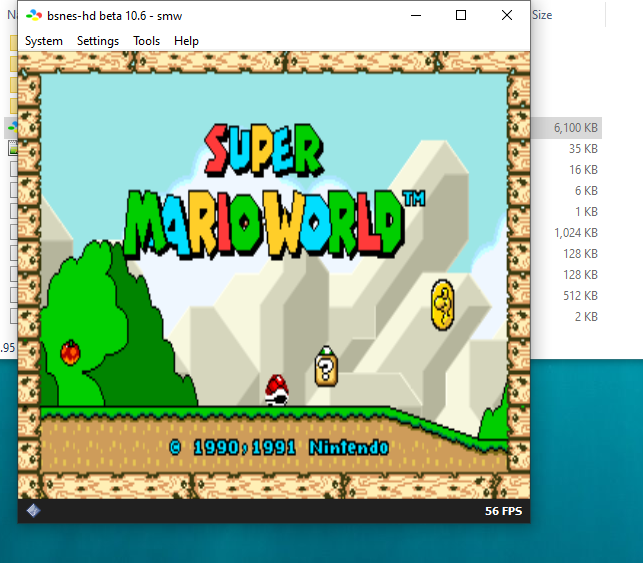Image resolution: width=643 pixels, height=563 pixels.
Task: Click the 1990, 1991 Nintendo copyright text
Action: coord(279,447)
